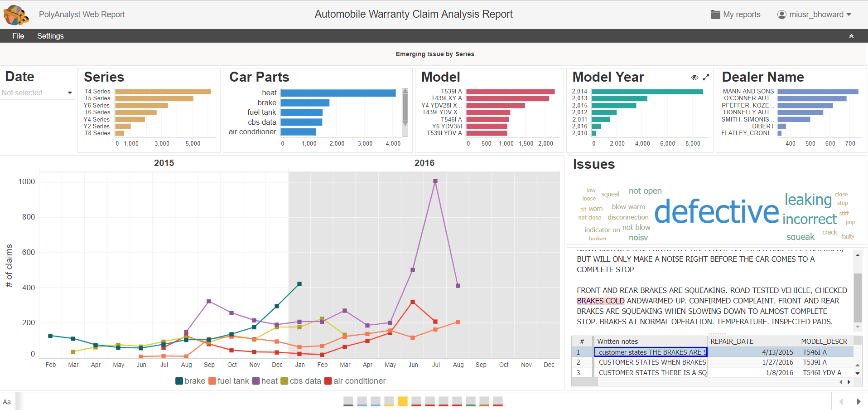
Task: Open the Settings menu
Action: [50, 36]
